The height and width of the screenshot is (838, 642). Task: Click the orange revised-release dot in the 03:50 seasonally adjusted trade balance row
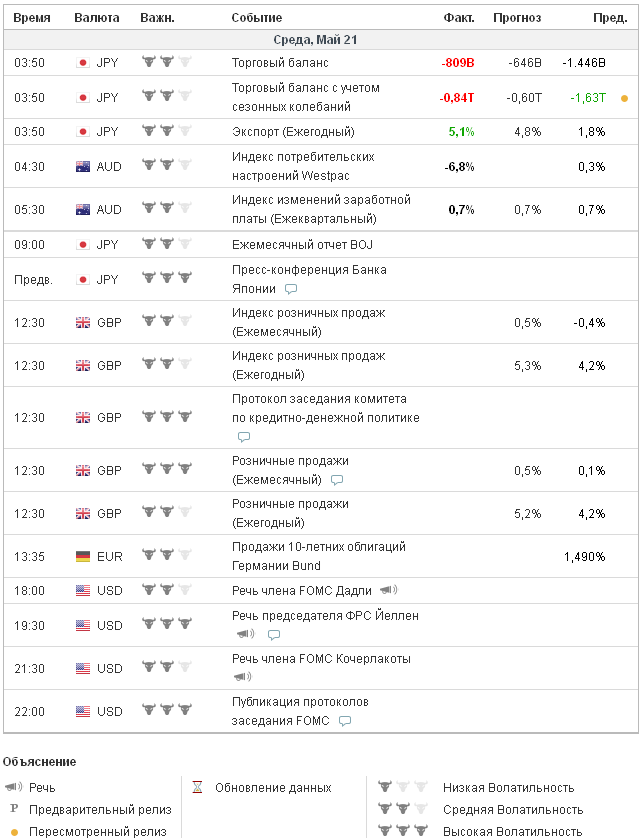pos(625,98)
